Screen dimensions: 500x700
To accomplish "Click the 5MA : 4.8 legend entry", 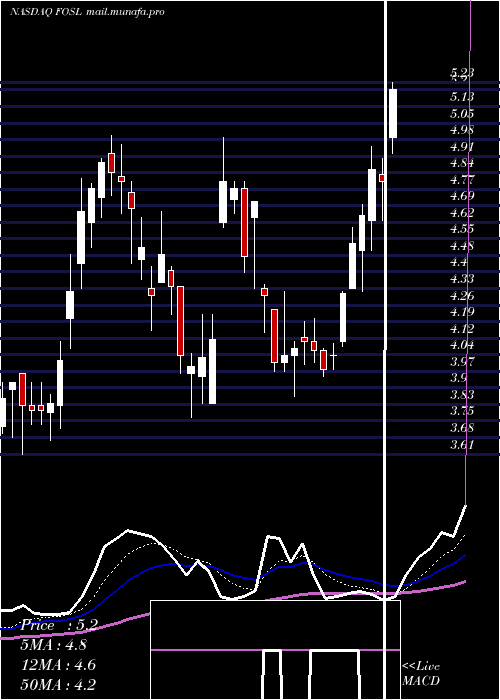I will pos(54,645).
